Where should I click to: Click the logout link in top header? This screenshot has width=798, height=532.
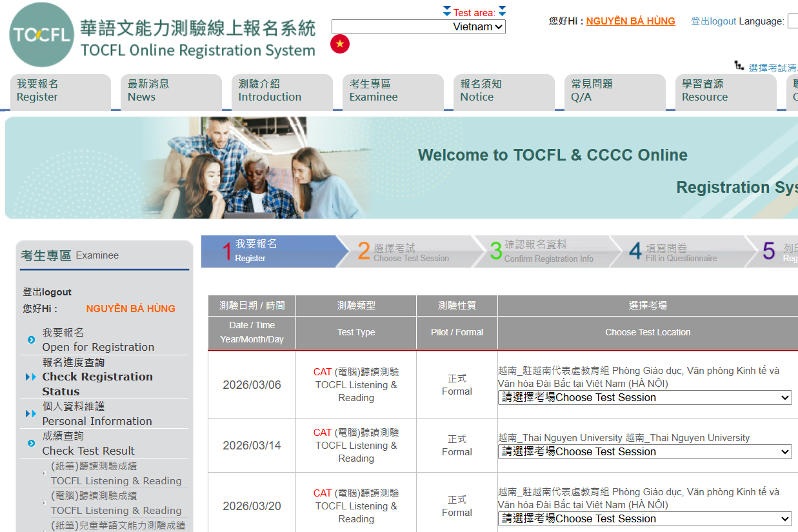713,21
